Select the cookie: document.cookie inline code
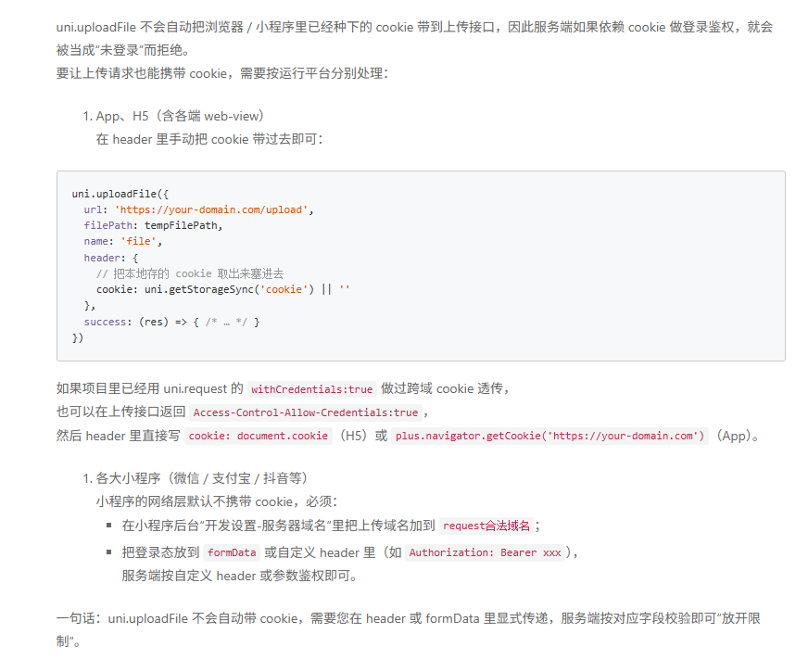This screenshot has width=808, height=672. pyautogui.click(x=259, y=436)
